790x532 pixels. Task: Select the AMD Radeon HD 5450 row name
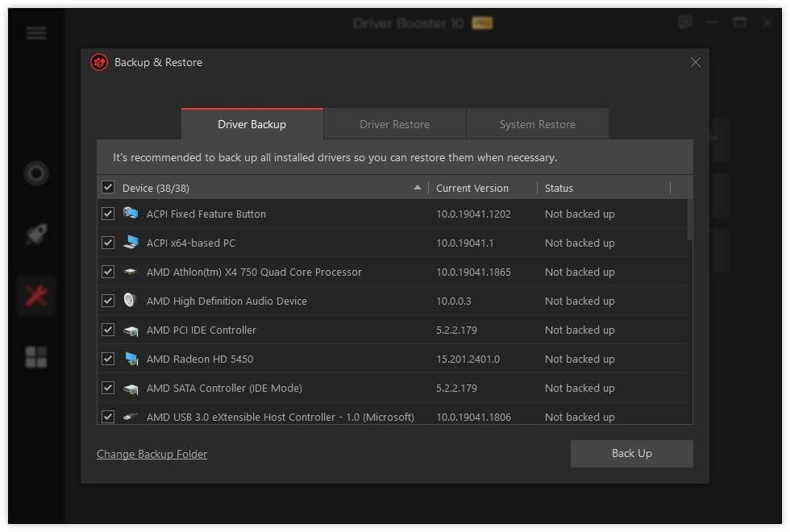click(200, 360)
